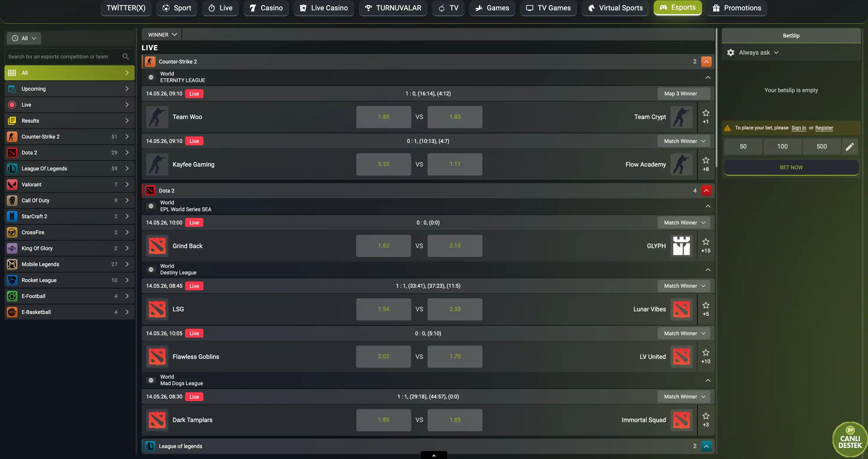Switch to the Promotions tab
Image resolution: width=868 pixels, height=459 pixels.
click(x=737, y=8)
